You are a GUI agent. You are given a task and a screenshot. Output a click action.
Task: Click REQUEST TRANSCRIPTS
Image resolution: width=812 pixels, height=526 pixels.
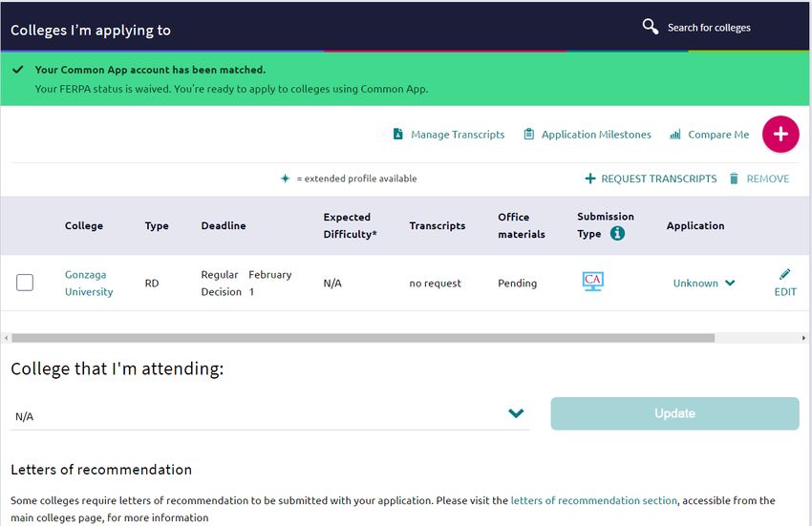pyautogui.click(x=659, y=179)
